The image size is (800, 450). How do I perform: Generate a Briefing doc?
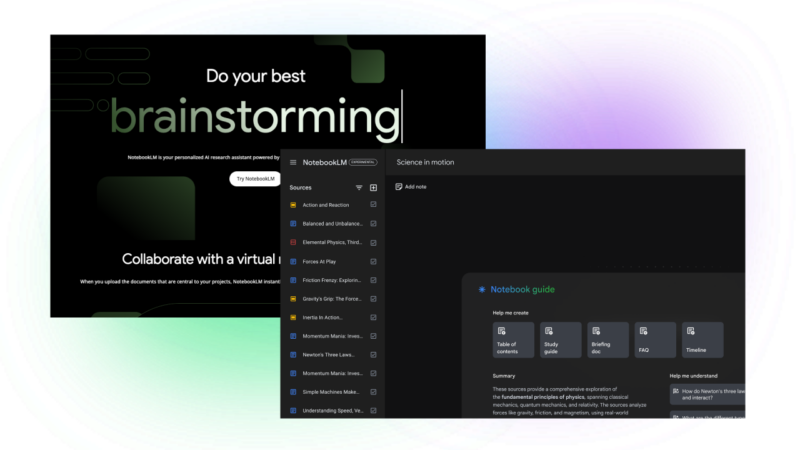608,340
